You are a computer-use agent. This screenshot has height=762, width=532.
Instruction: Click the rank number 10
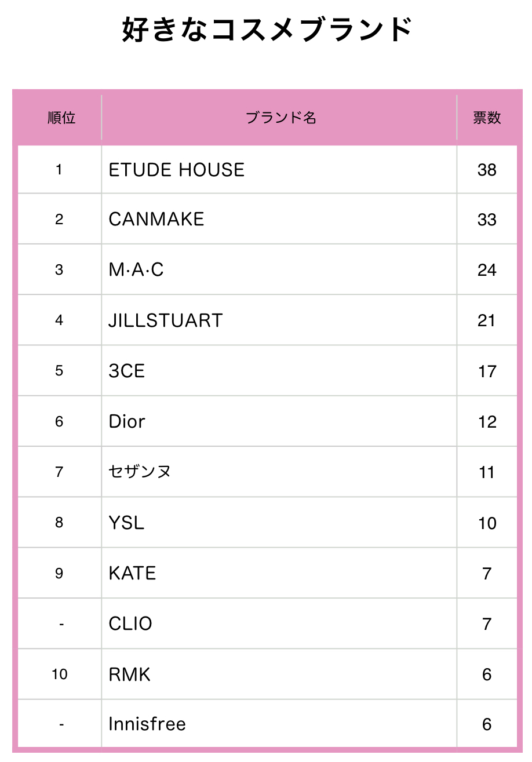[60, 675]
